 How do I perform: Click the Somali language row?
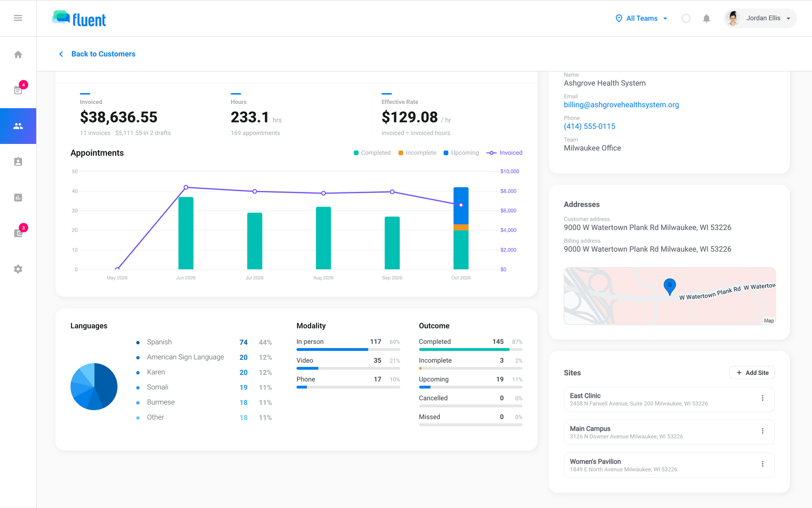point(204,387)
